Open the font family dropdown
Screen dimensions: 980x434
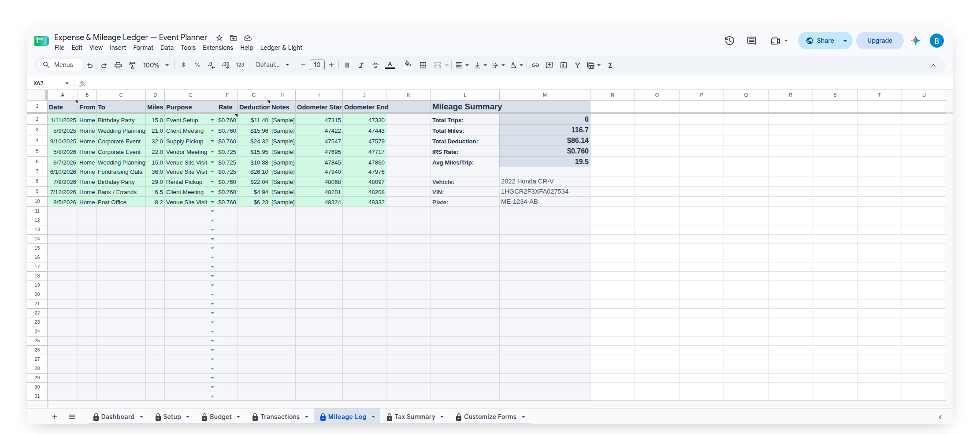click(x=272, y=65)
